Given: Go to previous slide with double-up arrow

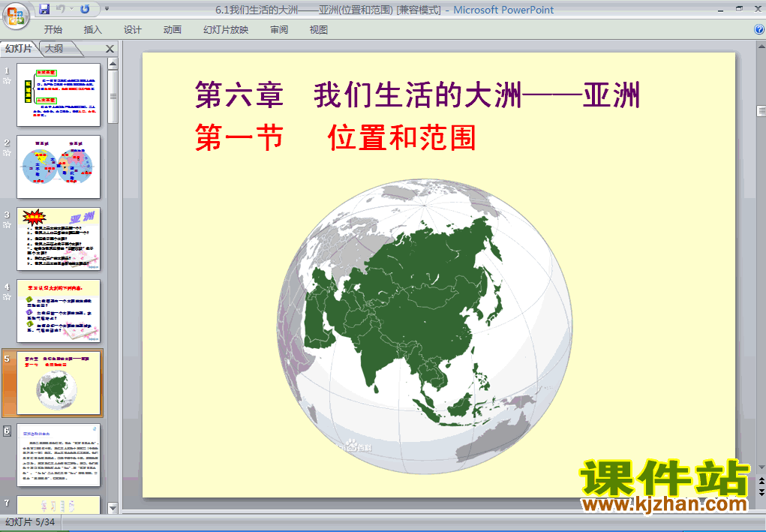Looking at the screenshot, I should [761, 482].
